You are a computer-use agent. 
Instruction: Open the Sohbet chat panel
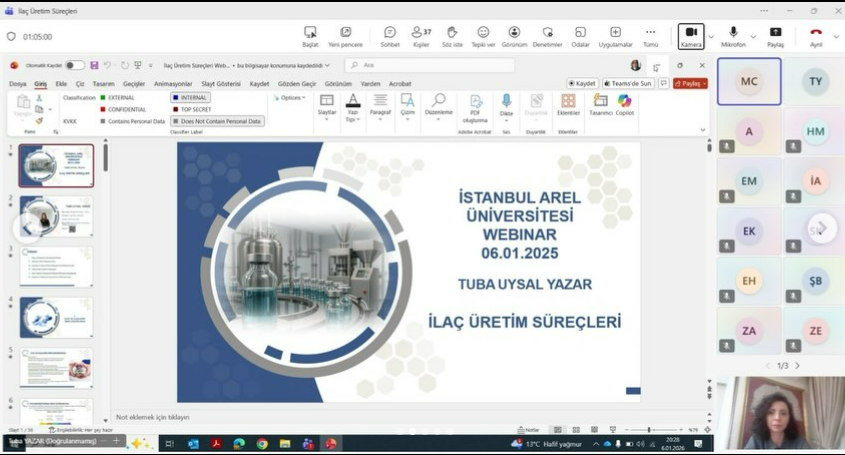(x=390, y=36)
